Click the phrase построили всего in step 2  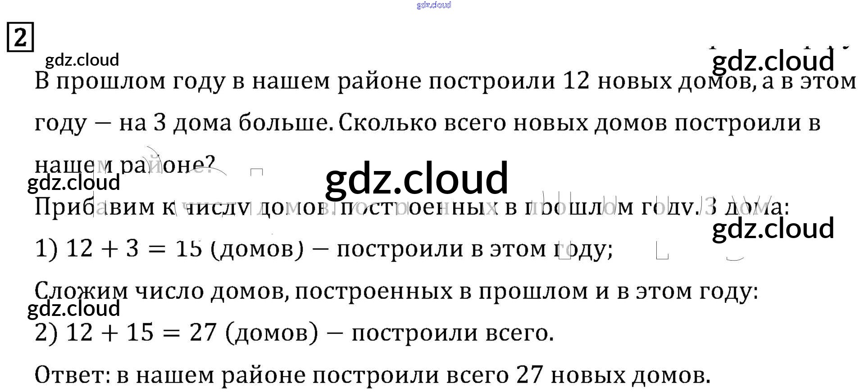point(452,333)
